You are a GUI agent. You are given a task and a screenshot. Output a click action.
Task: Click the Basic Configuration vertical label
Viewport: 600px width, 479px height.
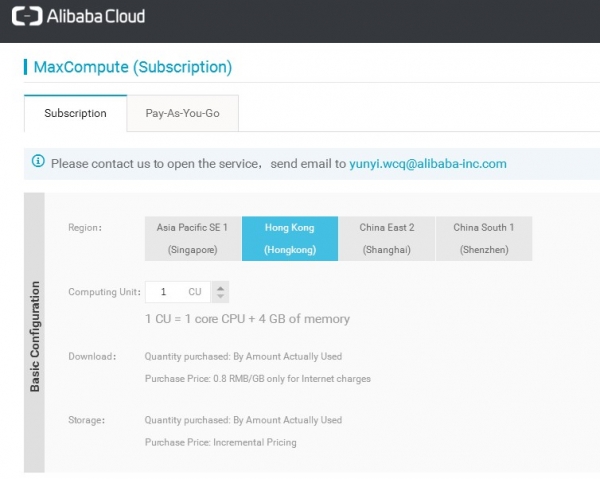pyautogui.click(x=35, y=336)
